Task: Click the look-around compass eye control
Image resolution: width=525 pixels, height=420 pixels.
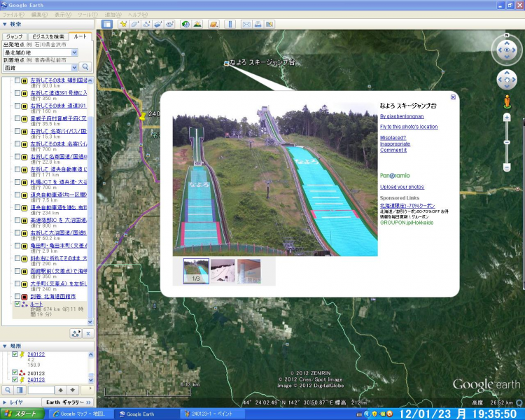Action: tap(507, 50)
